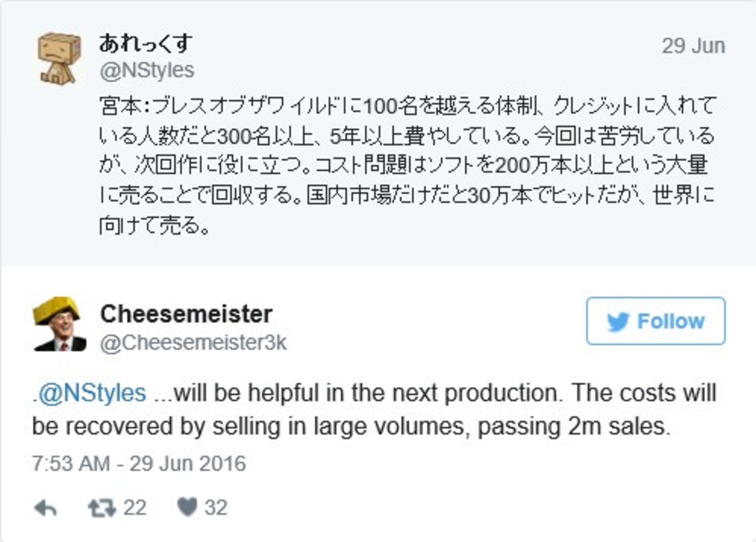Open the Cheesemeister cheese-hat avatar
The image size is (756, 542).
[59, 324]
